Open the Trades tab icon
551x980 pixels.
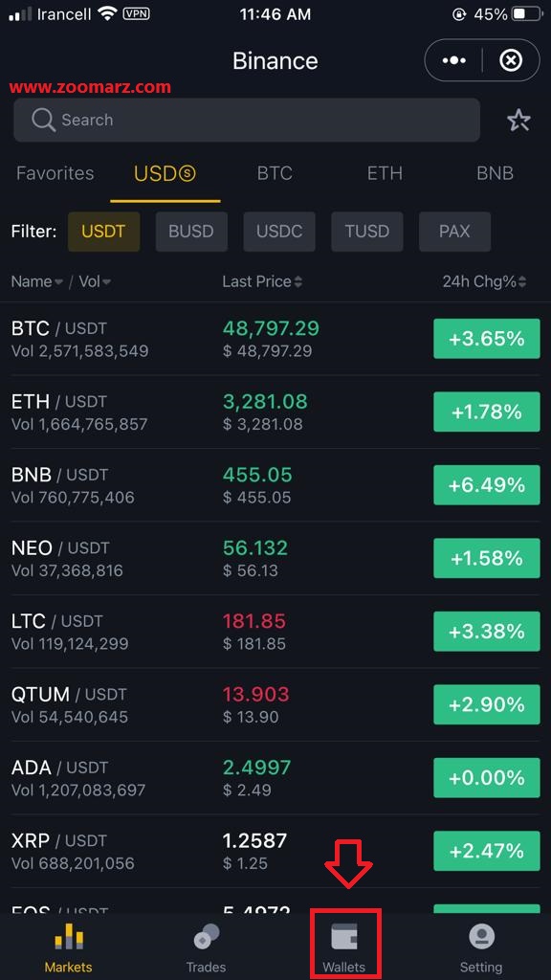coord(207,937)
